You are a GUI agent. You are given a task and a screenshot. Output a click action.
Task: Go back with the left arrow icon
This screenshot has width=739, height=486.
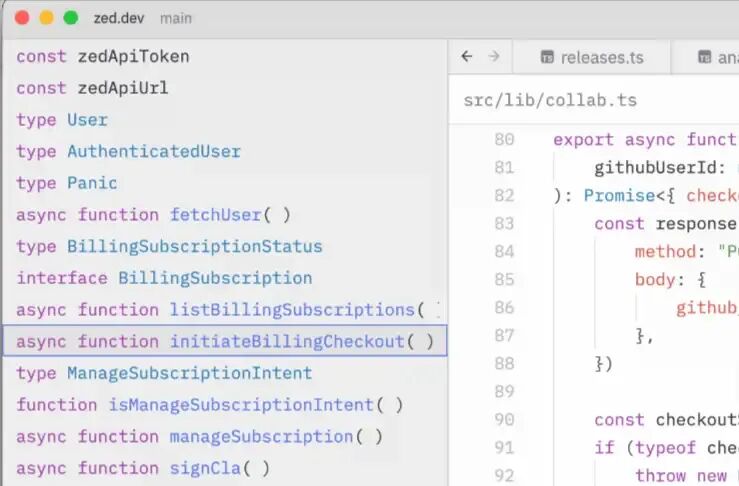tap(467, 57)
